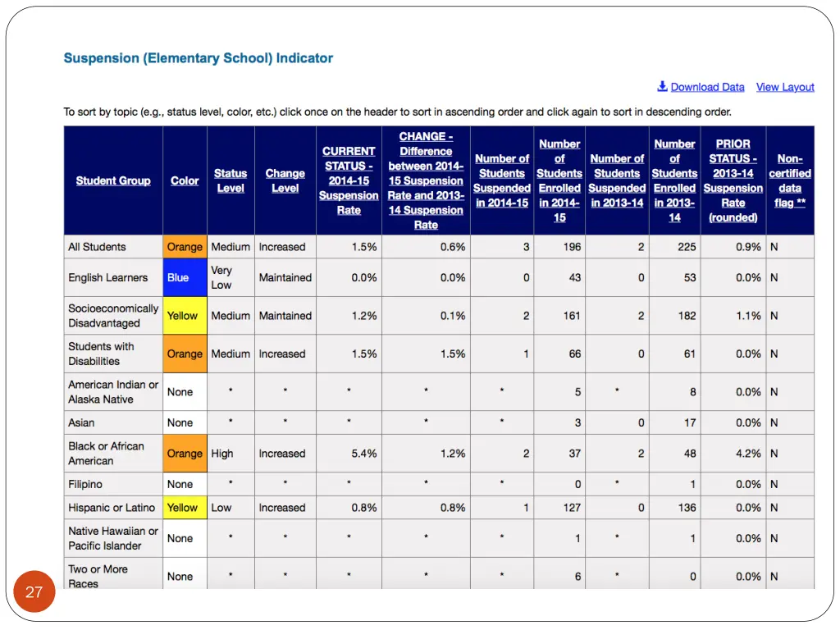The image size is (840, 630).
Task: Click yellow cell for Hispanic or Latino
Action: pos(185,507)
